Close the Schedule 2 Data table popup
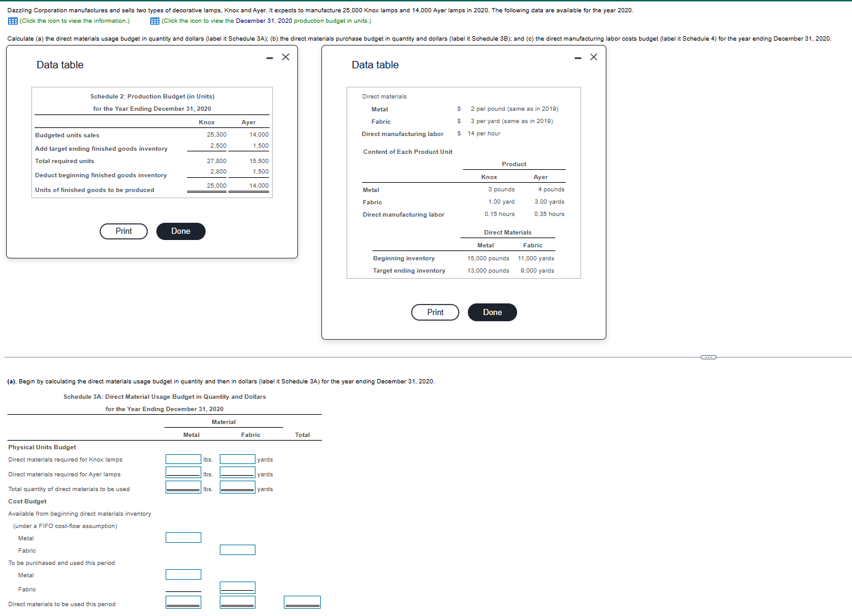852x616 pixels. click(x=285, y=57)
